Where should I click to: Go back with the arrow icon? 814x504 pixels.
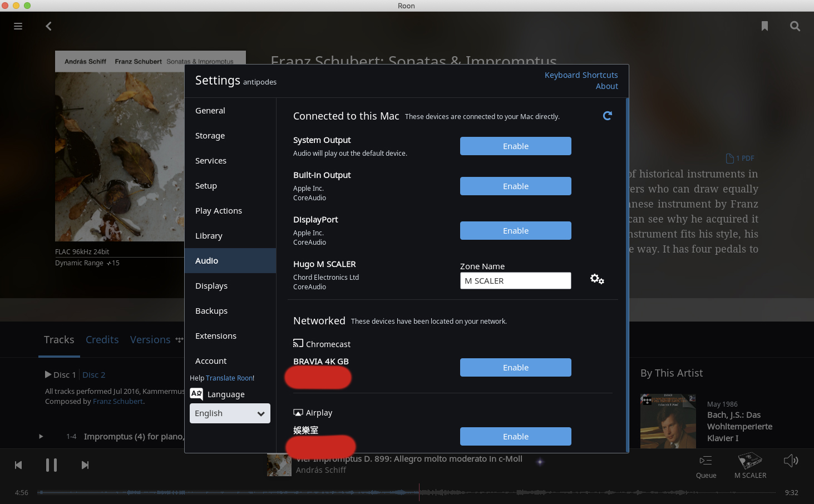(x=48, y=26)
